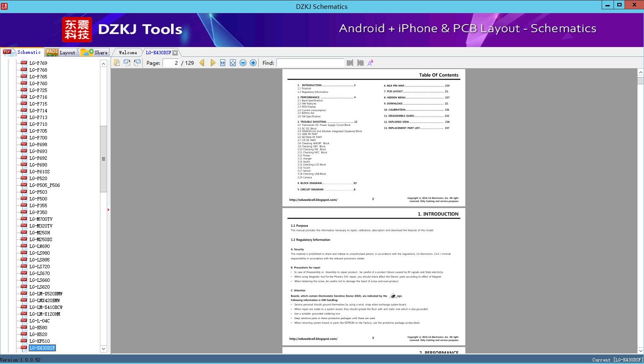This screenshot has height=364, width=644.
Task: Click PDF icon beside LG-P503
Action: point(24,192)
